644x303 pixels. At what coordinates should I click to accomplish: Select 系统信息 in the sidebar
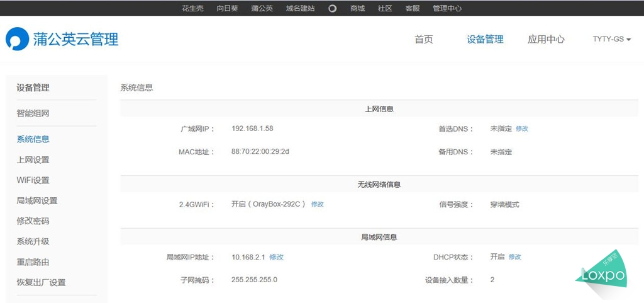click(x=33, y=139)
